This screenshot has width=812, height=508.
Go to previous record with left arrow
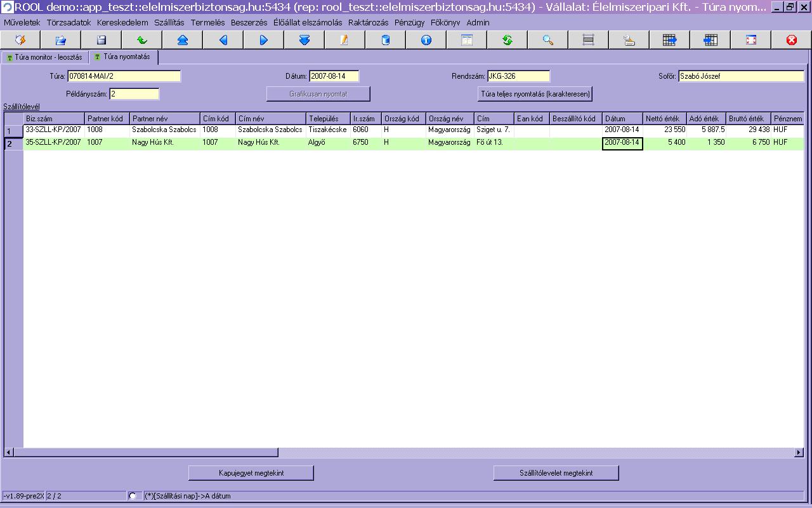[223, 40]
